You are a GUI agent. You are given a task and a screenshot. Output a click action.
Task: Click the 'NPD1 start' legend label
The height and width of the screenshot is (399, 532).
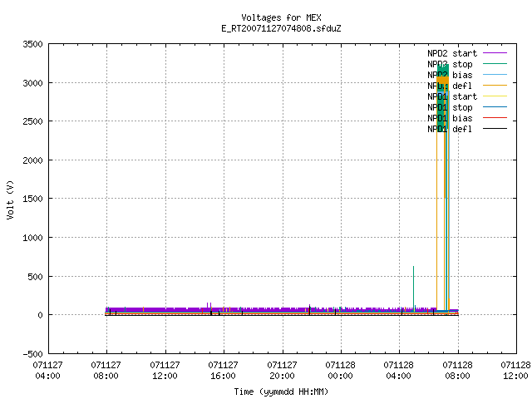pyautogui.click(x=452, y=96)
